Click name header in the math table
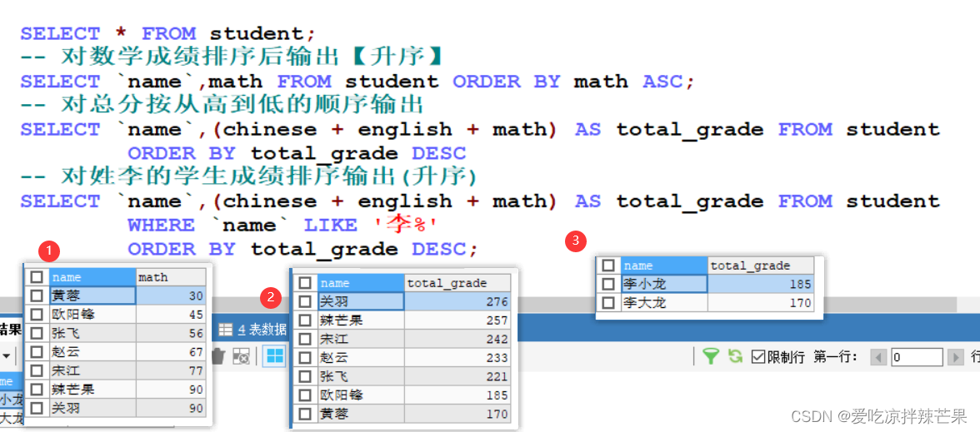This screenshot has height=432, width=980. (92, 277)
